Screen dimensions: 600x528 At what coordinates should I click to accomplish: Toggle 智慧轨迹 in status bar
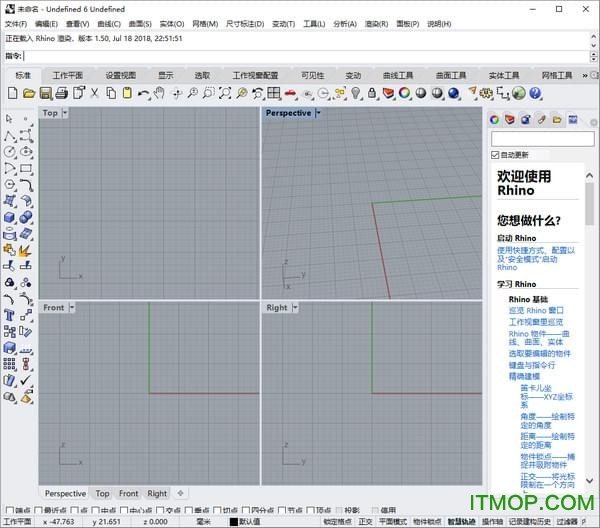coord(461,521)
